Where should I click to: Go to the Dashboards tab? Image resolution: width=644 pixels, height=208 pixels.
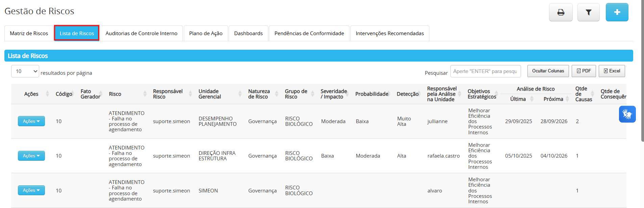click(x=248, y=33)
